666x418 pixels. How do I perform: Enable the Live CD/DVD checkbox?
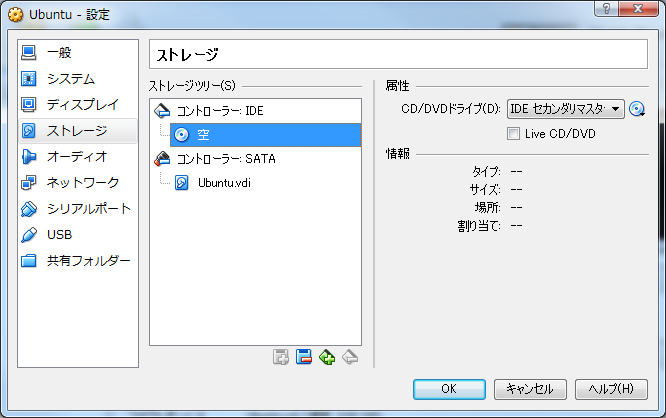coord(514,134)
